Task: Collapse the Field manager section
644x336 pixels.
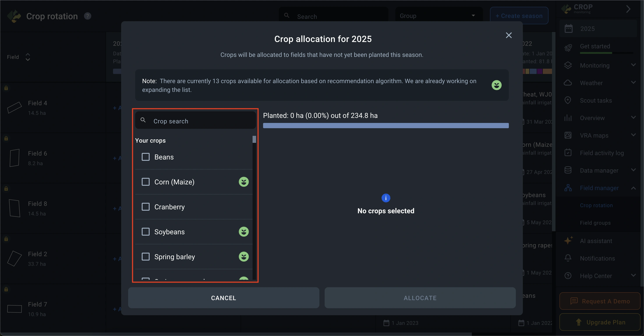Action: [x=633, y=188]
